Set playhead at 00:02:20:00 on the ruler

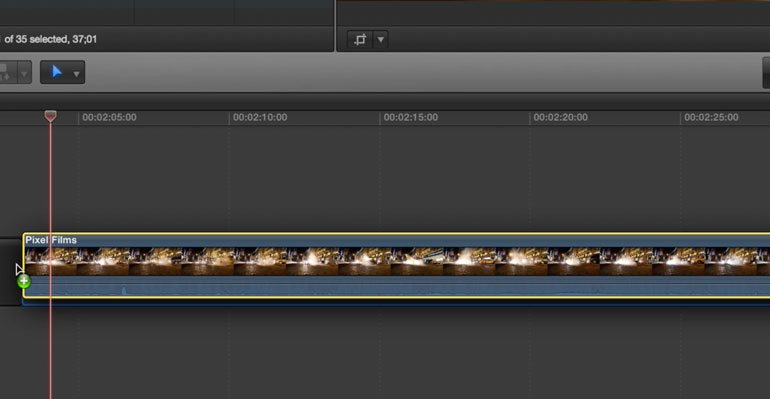(560, 117)
